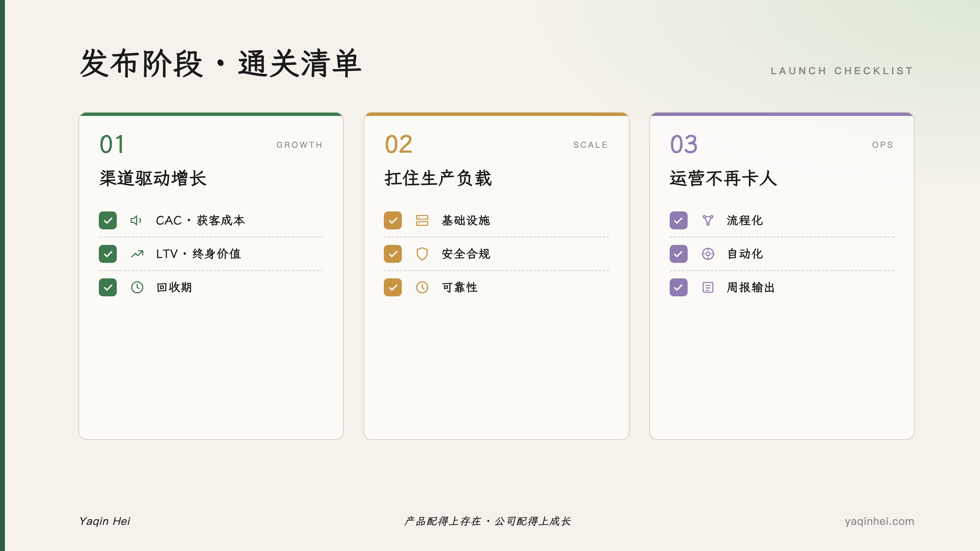Screen dimensions: 980x551
Task: Uncheck the LTV 终身价值 checkbox
Action: tap(108, 254)
